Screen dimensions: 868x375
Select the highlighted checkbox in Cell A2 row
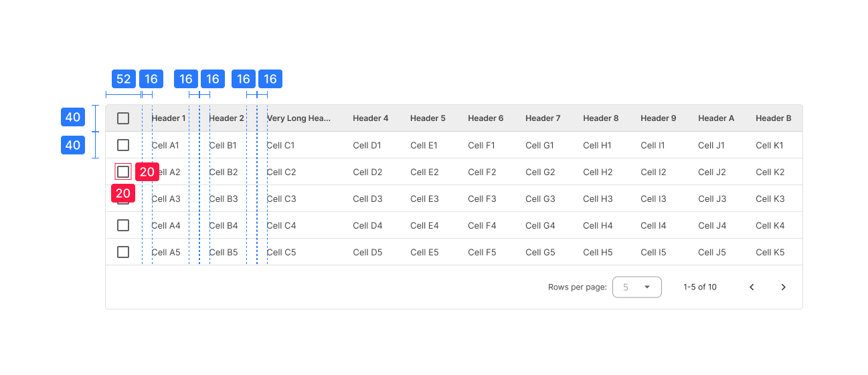(123, 172)
